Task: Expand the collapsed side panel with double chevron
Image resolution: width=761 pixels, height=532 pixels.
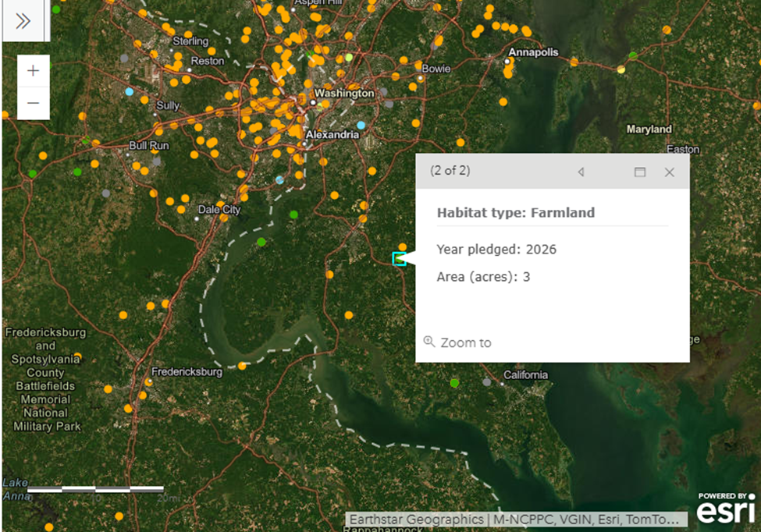Action: click(x=23, y=21)
